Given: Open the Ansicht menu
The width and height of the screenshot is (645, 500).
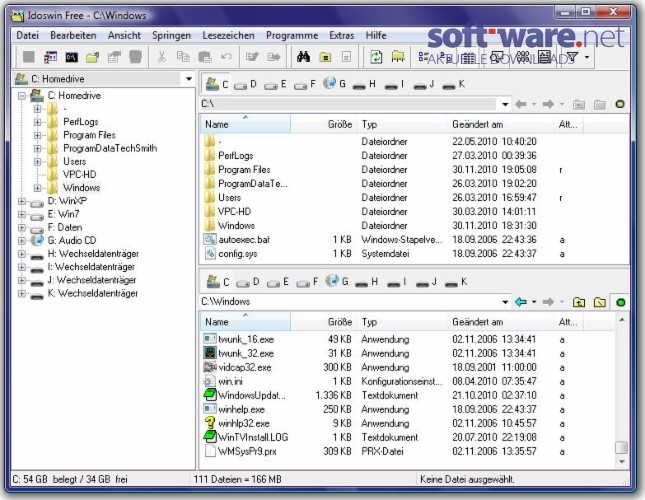Looking at the screenshot, I should tap(124, 35).
